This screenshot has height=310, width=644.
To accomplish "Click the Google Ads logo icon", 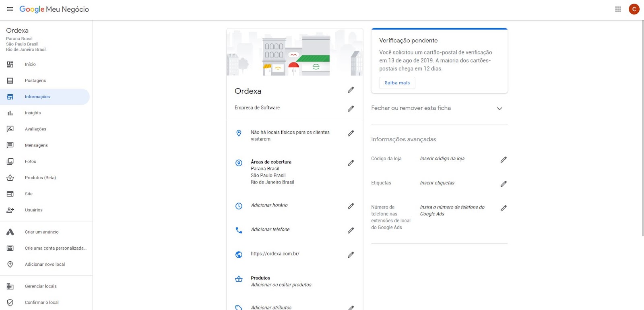I will (10, 232).
